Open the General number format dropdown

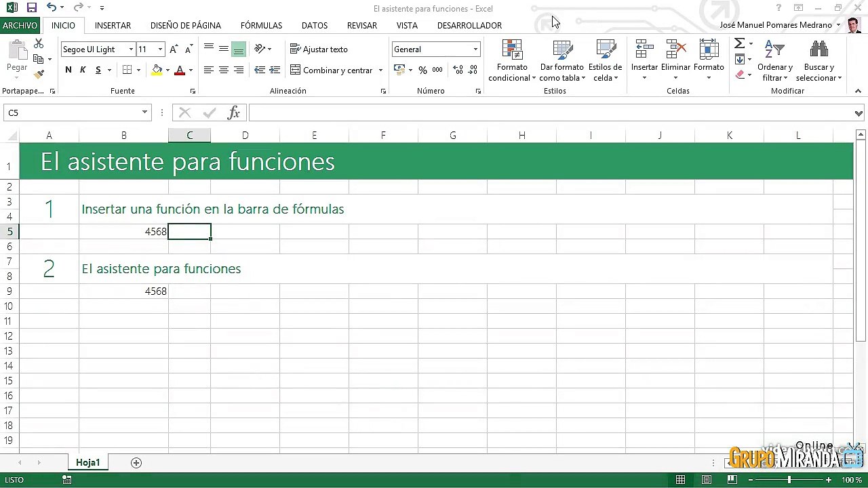click(475, 49)
